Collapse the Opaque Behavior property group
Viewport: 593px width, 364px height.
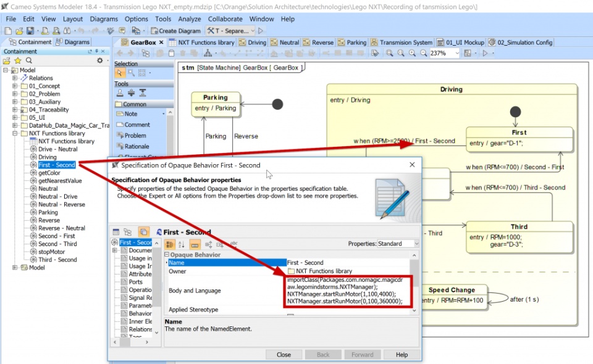click(x=167, y=255)
